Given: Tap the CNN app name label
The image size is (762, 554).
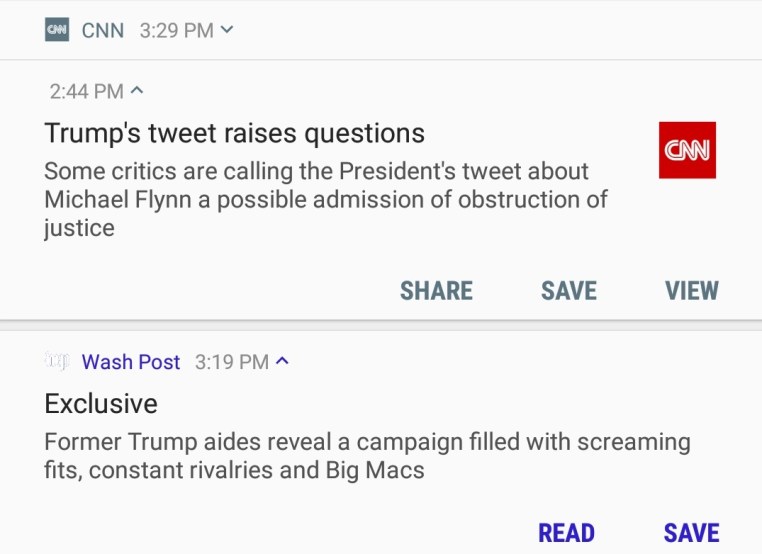Looking at the screenshot, I should (x=103, y=30).
